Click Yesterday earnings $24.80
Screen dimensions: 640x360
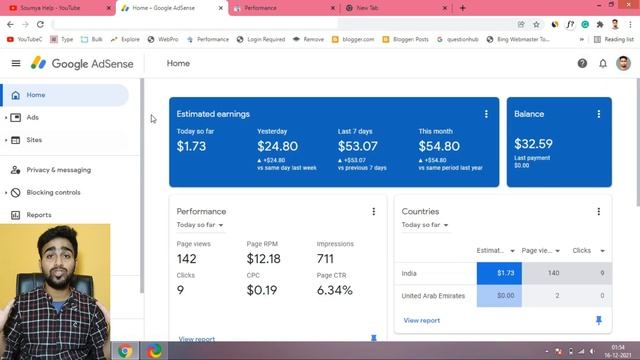[278, 146]
